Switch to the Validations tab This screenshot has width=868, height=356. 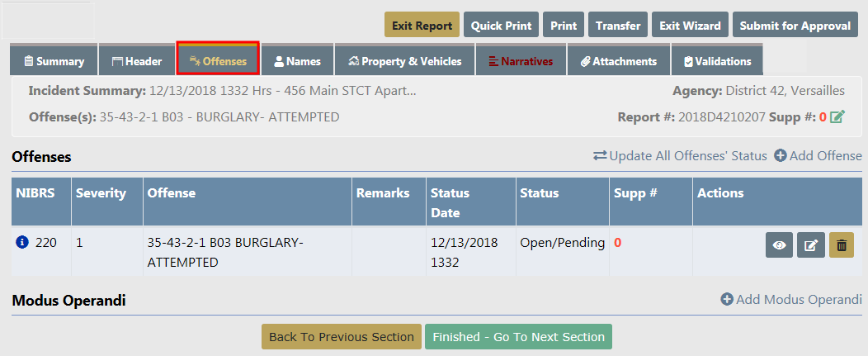coord(717,61)
